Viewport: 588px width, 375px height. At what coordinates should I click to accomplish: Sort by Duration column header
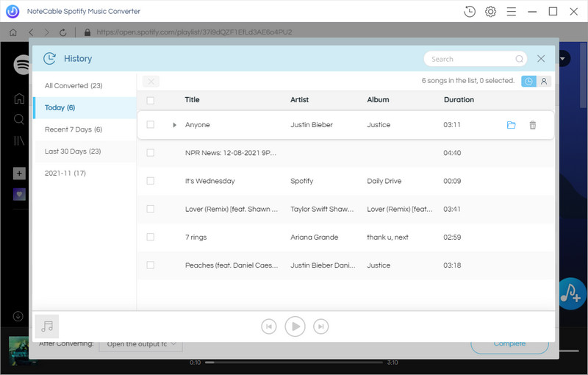tap(459, 100)
